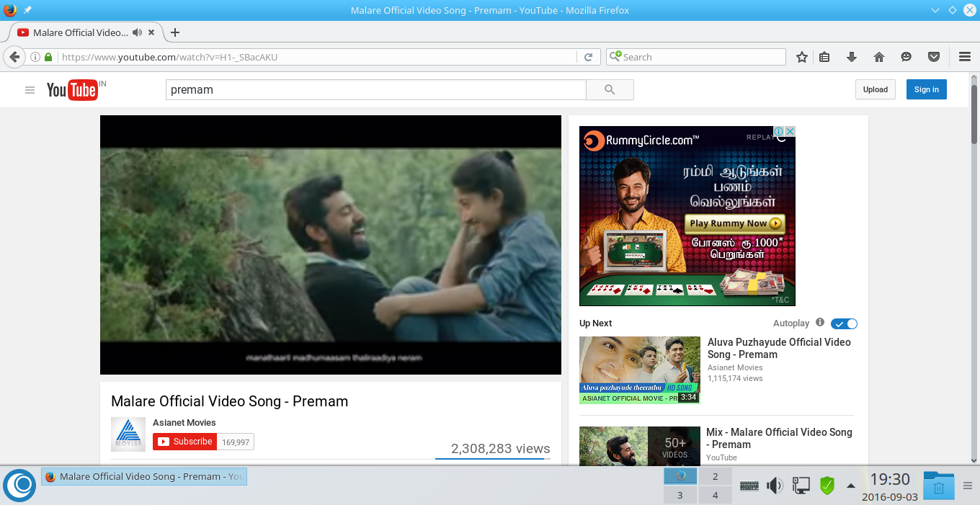Click the Upload button
This screenshot has height=505, width=980.
coord(876,89)
